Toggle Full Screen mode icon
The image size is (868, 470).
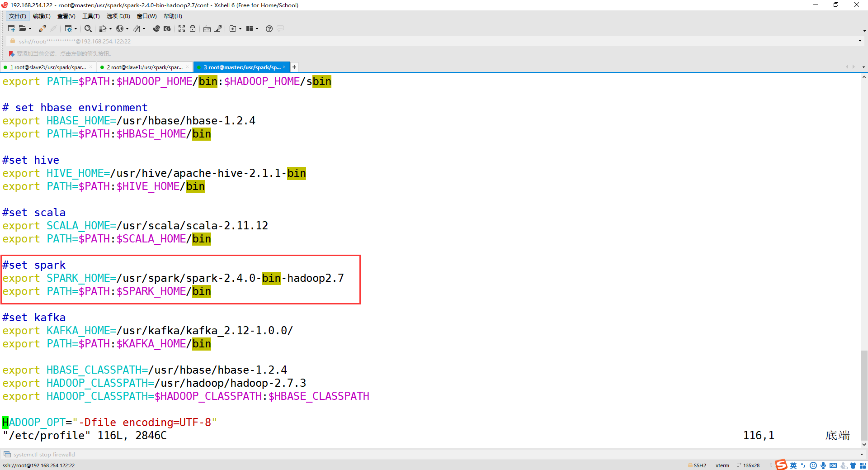(182, 28)
